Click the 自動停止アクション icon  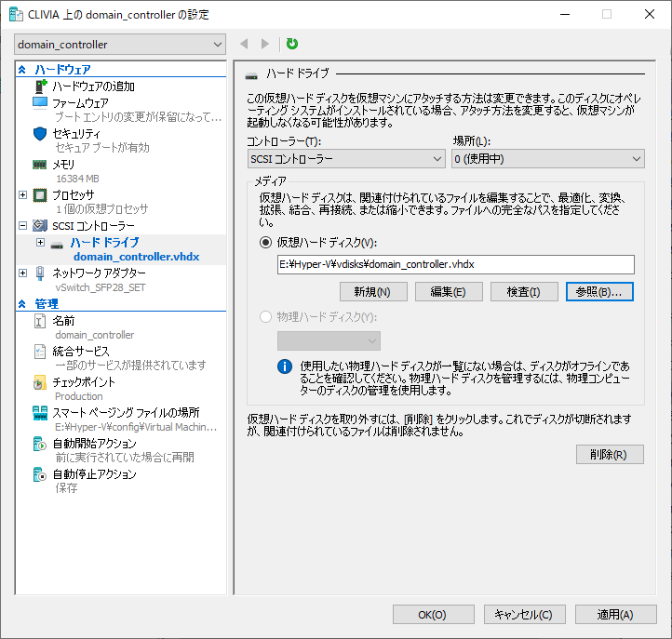pos(40,474)
